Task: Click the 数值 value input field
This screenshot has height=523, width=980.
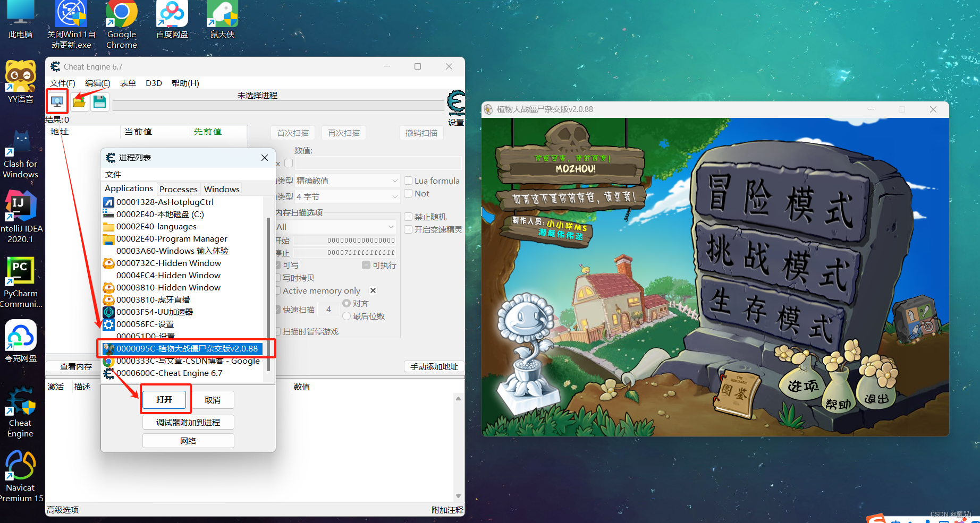Action: coord(378,163)
